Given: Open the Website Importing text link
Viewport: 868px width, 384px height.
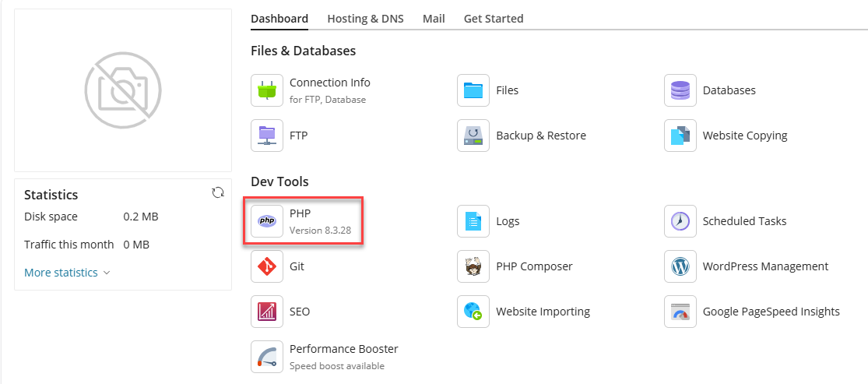Looking at the screenshot, I should pyautogui.click(x=543, y=312).
